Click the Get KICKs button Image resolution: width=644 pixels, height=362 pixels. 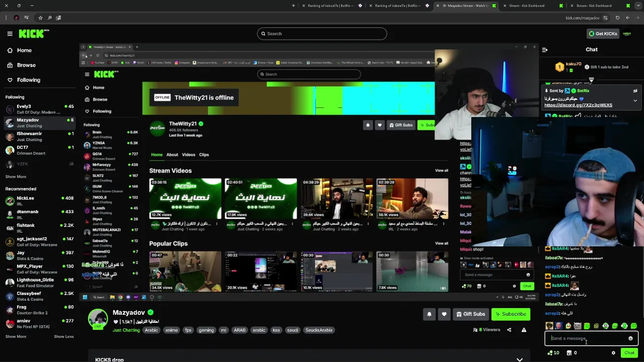(603, 34)
